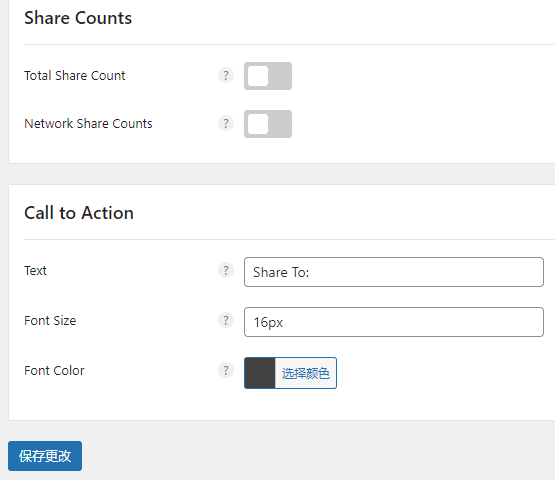Open help tooltip for Total Share Count

click(x=226, y=75)
